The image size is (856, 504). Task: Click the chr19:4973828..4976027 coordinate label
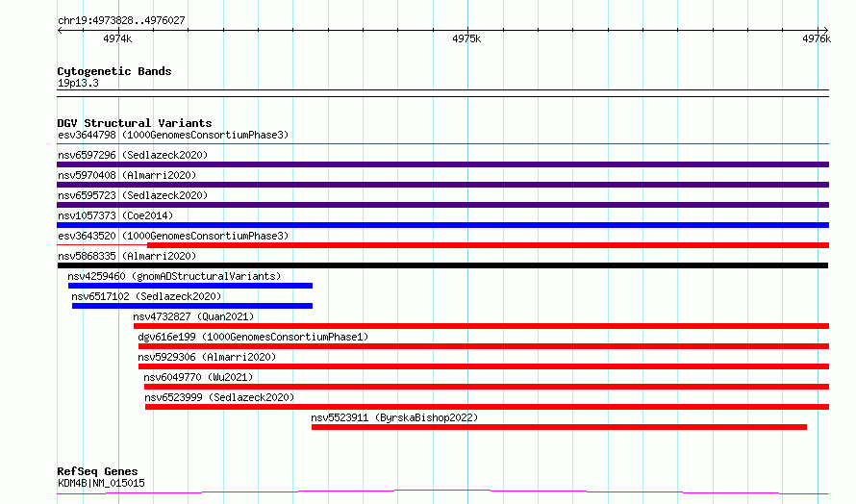coord(121,20)
